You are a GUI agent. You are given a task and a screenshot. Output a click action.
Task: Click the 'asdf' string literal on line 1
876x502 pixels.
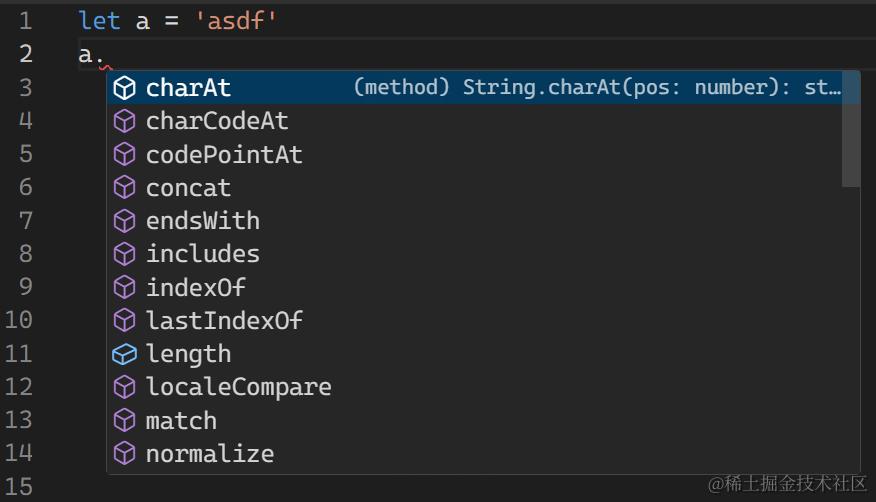click(x=242, y=21)
